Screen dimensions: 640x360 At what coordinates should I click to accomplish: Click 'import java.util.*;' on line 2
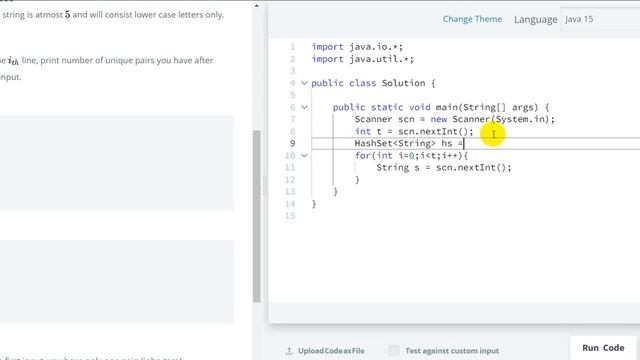point(362,59)
